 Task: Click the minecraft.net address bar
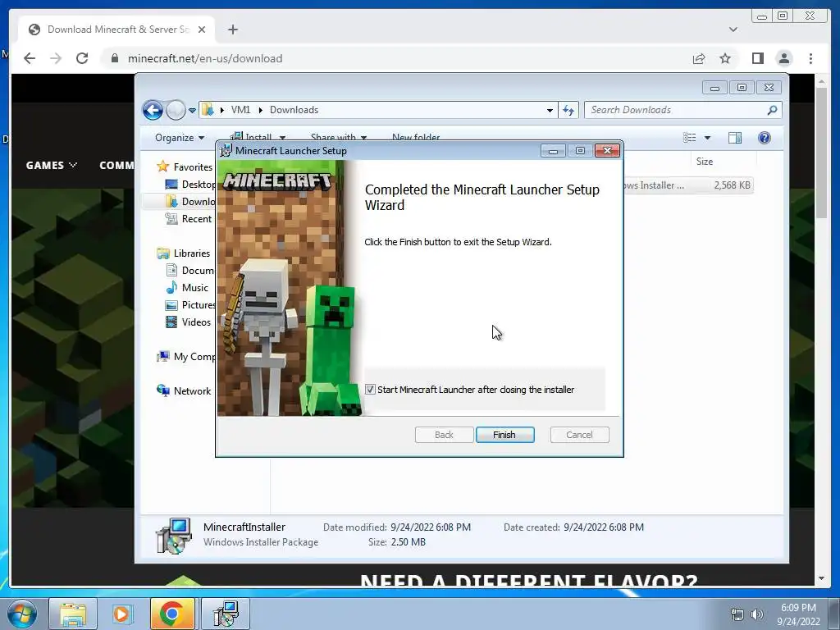[396, 58]
